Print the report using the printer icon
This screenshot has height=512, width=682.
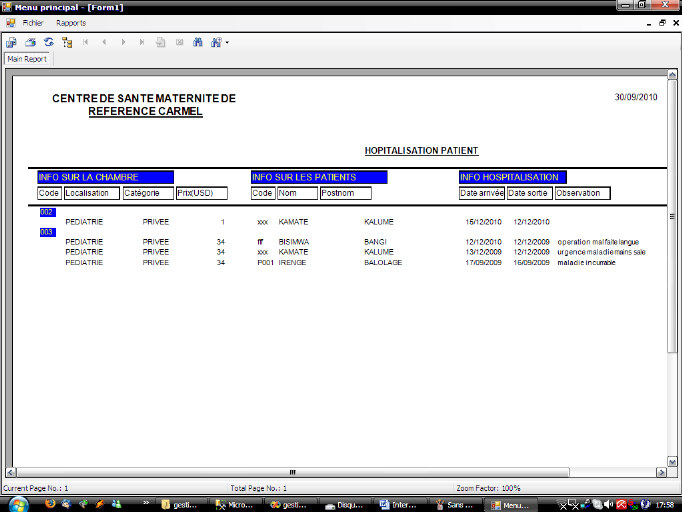[x=30, y=42]
